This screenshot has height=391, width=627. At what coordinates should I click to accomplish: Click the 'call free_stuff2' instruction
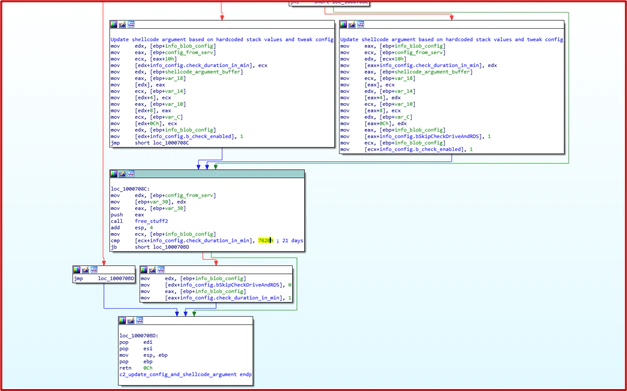pos(140,221)
